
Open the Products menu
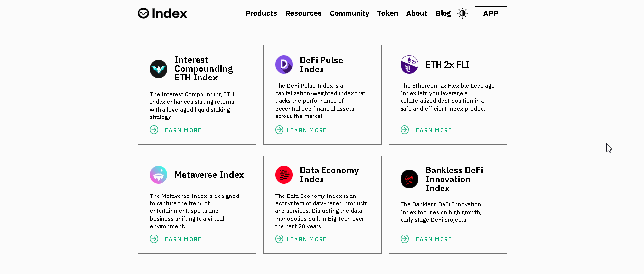click(x=261, y=13)
